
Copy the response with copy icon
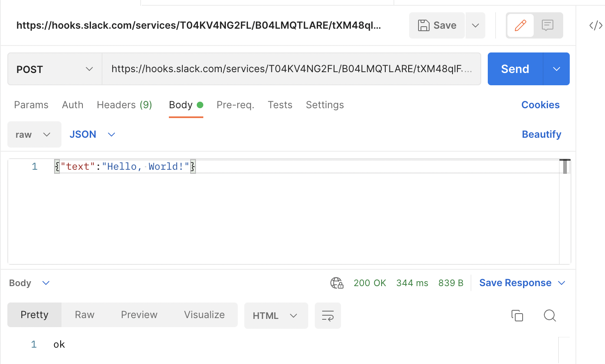(x=517, y=316)
